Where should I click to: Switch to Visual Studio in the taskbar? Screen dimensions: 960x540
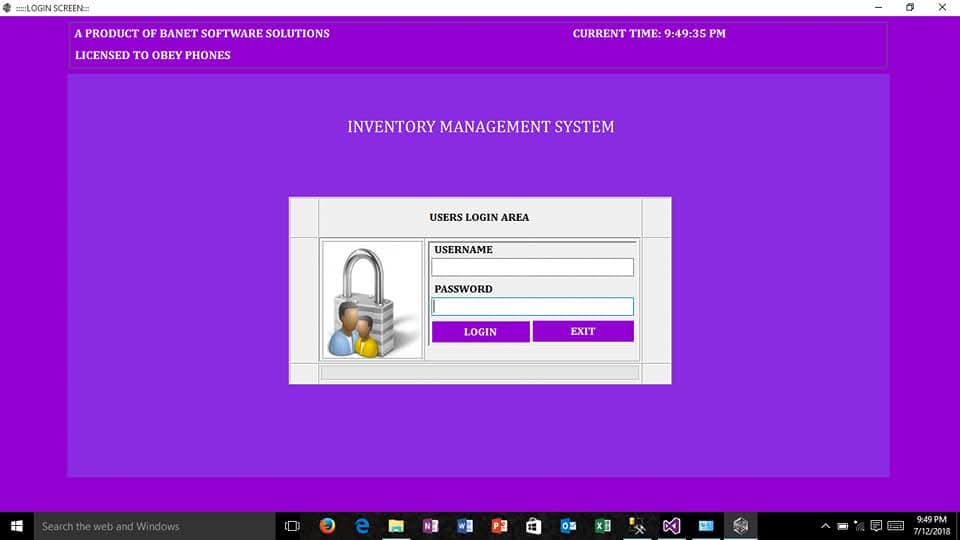(671, 526)
